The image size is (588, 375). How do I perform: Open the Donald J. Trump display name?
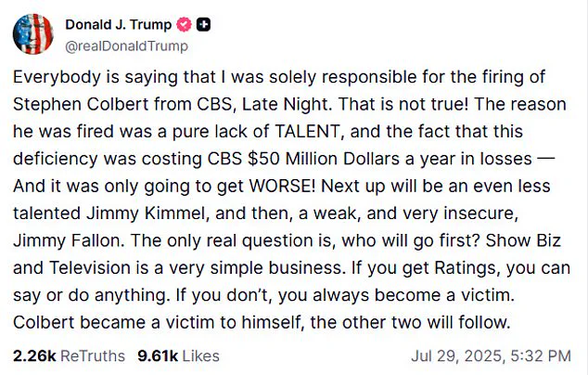(119, 24)
